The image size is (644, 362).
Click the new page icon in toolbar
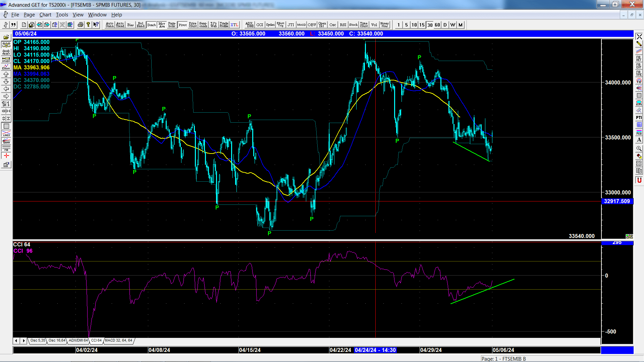[x=24, y=25]
